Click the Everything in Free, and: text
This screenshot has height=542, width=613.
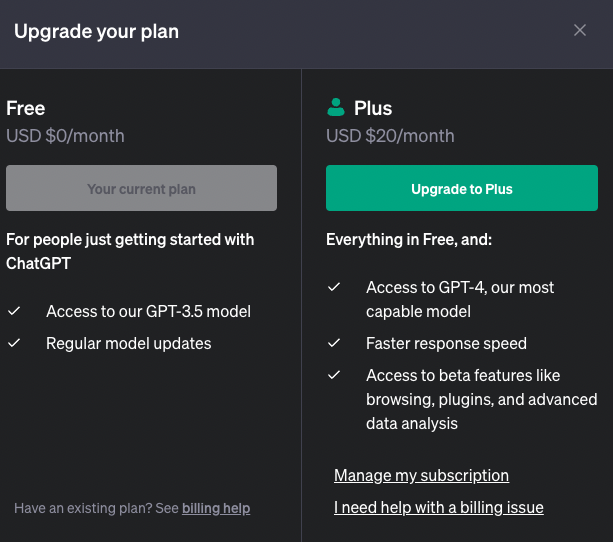point(409,240)
